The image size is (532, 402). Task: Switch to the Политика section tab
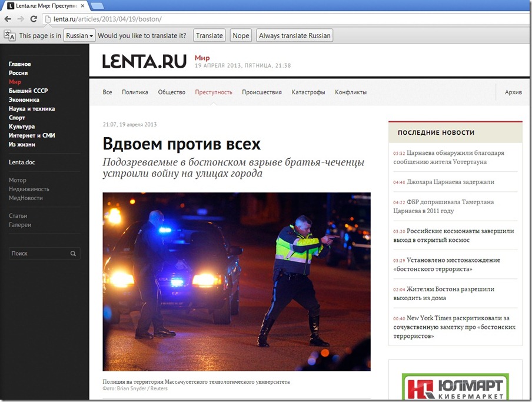pos(135,92)
